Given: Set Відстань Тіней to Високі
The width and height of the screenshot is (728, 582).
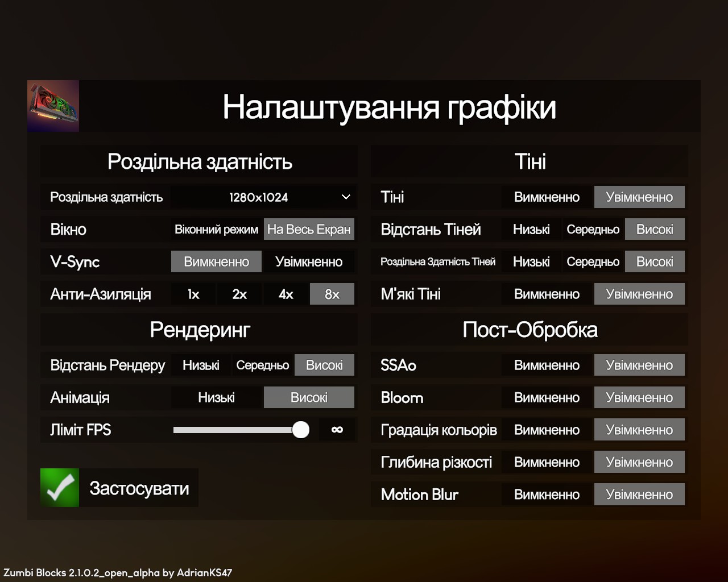Looking at the screenshot, I should point(655,230).
